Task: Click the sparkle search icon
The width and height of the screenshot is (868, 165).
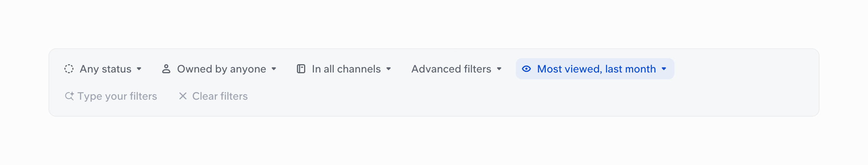Action: tap(69, 96)
